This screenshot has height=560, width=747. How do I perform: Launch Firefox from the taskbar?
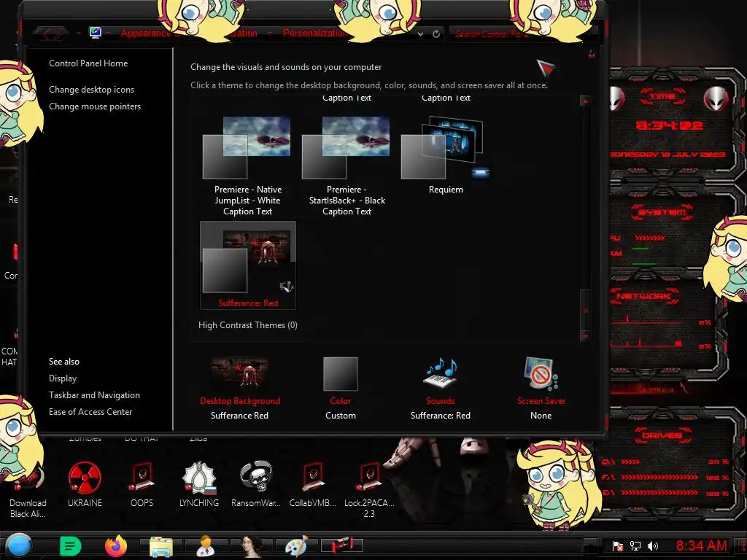pos(116,545)
